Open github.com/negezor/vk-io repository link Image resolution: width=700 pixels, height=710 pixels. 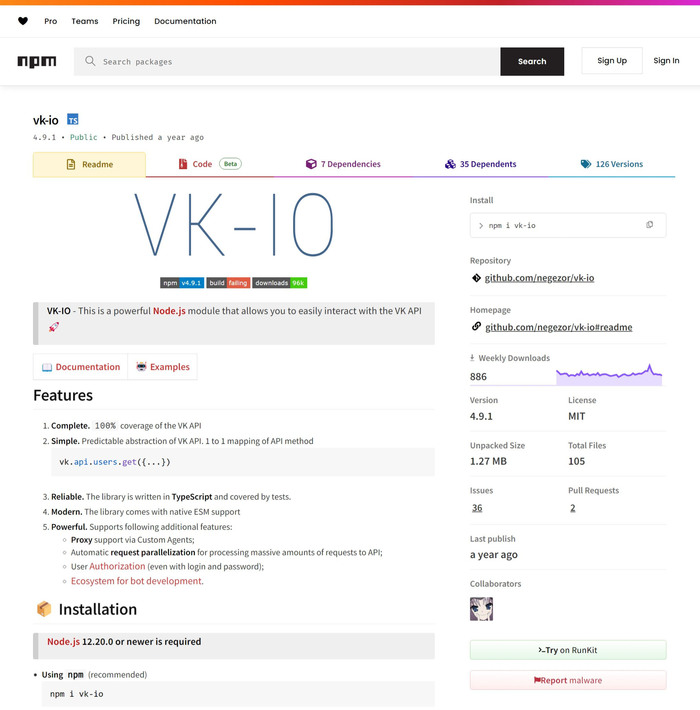coord(539,278)
